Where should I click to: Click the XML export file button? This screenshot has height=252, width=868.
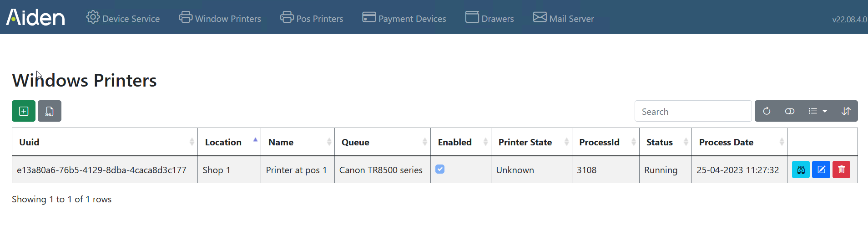(50, 111)
